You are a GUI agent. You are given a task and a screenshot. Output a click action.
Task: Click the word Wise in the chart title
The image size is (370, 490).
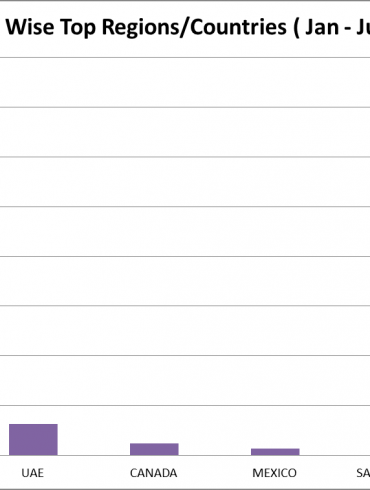(30, 27)
